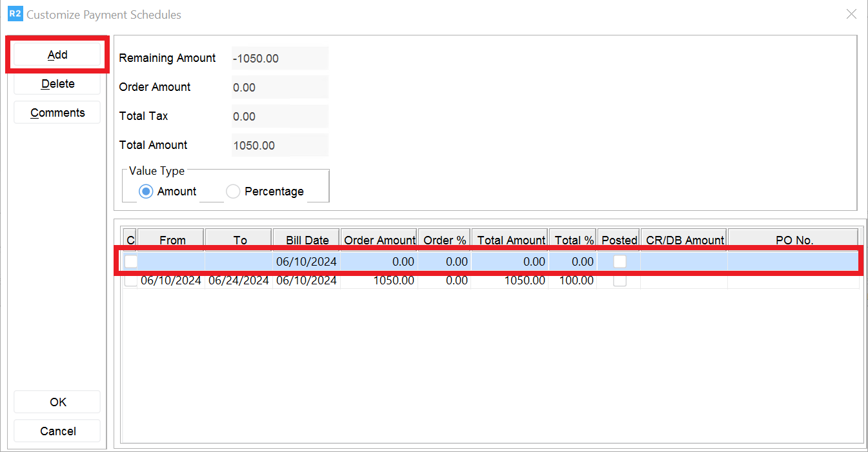The width and height of the screenshot is (868, 452).
Task: Confirm with the OK button
Action: point(57,402)
